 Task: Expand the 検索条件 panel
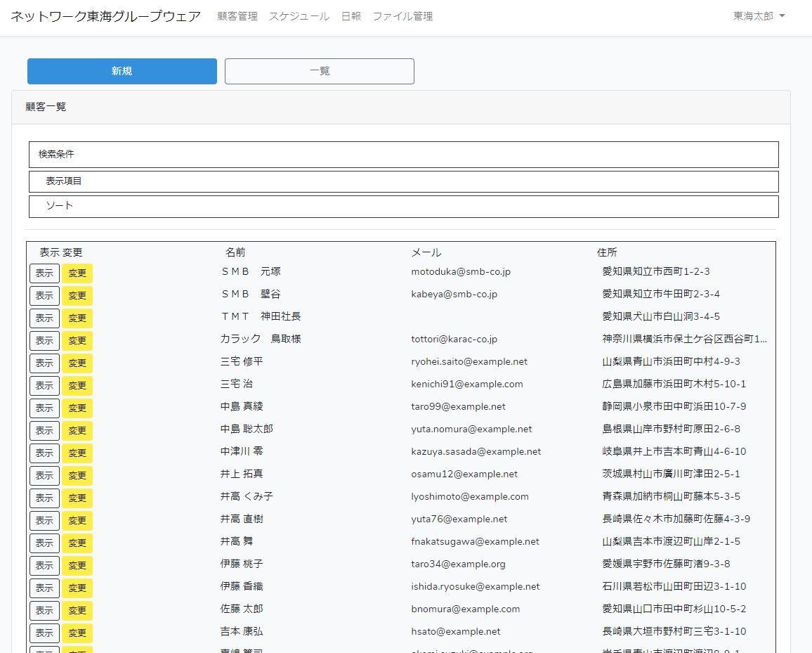coord(404,155)
